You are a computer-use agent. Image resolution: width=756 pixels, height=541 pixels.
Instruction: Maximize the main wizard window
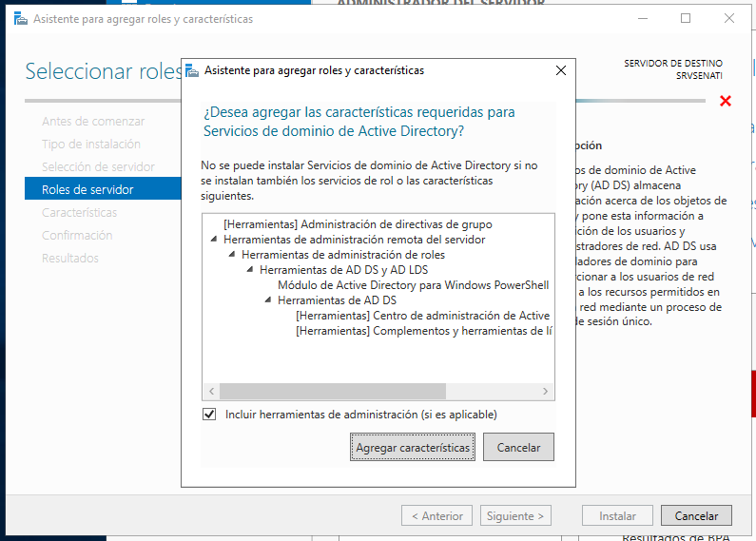[686, 18]
